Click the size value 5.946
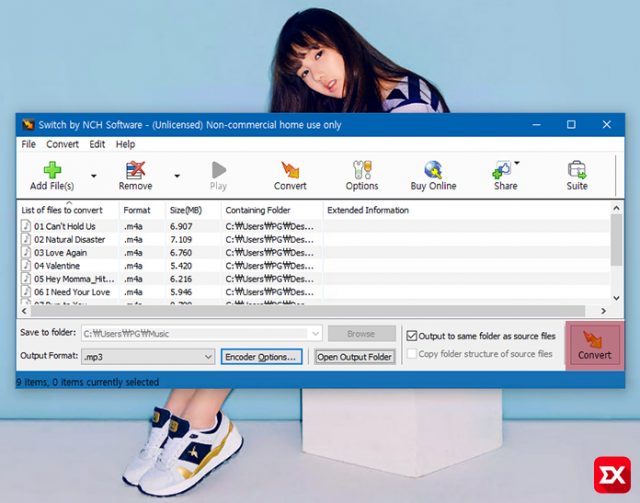640x503 pixels. coord(181,292)
